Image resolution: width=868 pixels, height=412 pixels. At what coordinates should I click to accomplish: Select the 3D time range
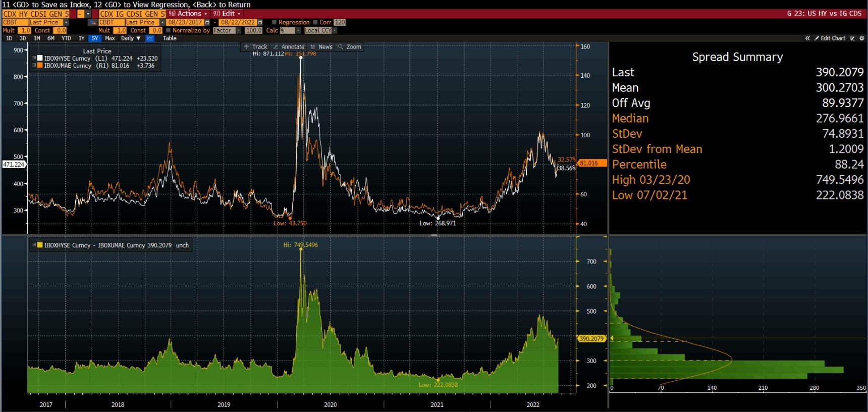pyautogui.click(x=23, y=38)
